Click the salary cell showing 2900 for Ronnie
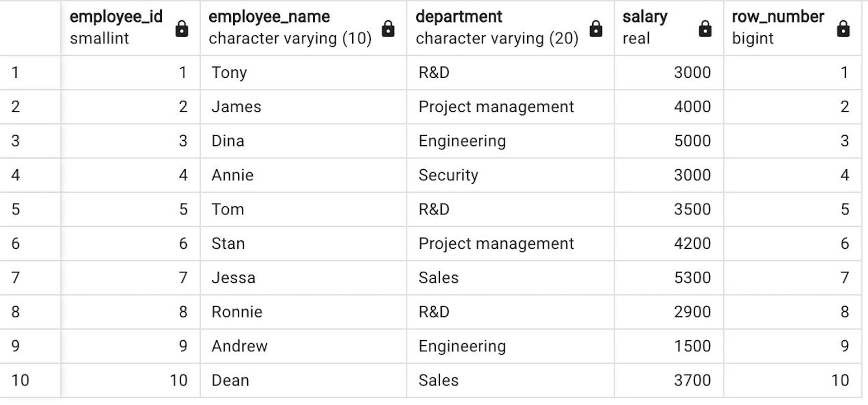Image resolution: width=868 pixels, height=405 pixels. tap(669, 311)
